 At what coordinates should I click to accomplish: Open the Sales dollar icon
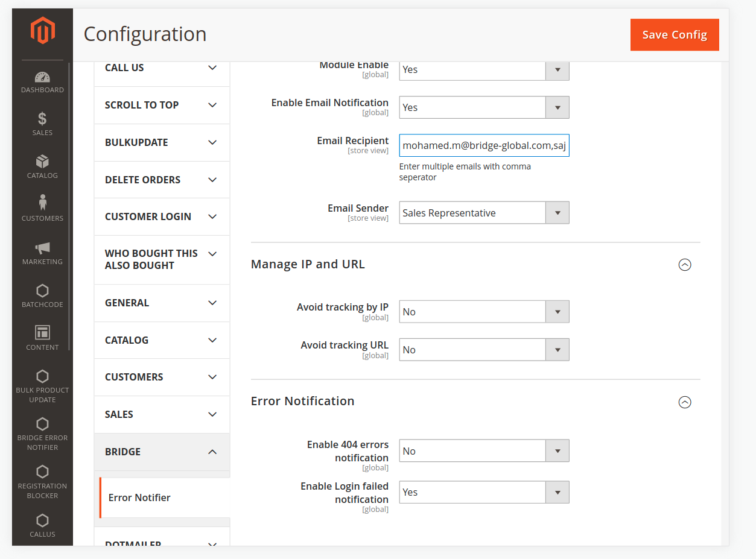point(42,119)
